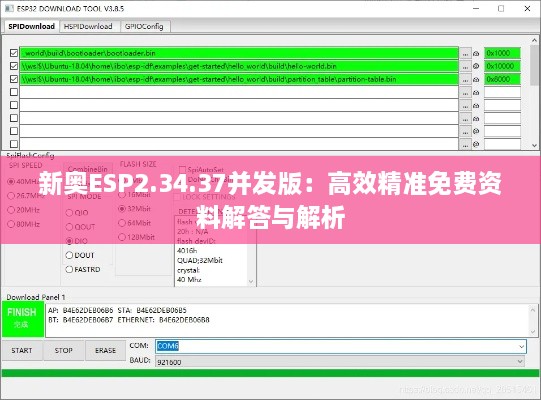
Task: Enable the fourth file row checkbox
Action: click(x=14, y=92)
